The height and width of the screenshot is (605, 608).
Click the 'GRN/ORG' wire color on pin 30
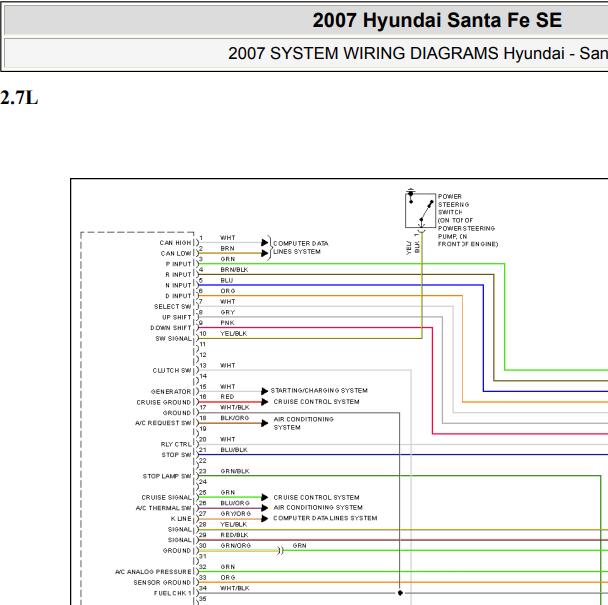click(236, 546)
